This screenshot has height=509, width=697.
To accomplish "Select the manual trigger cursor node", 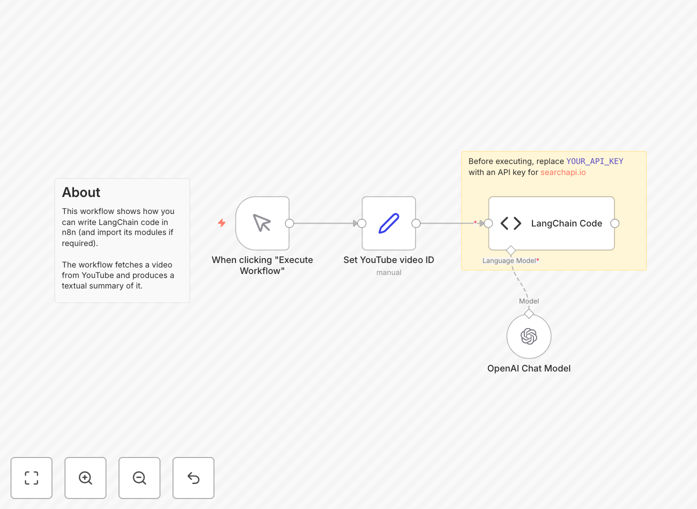I will 262,223.
